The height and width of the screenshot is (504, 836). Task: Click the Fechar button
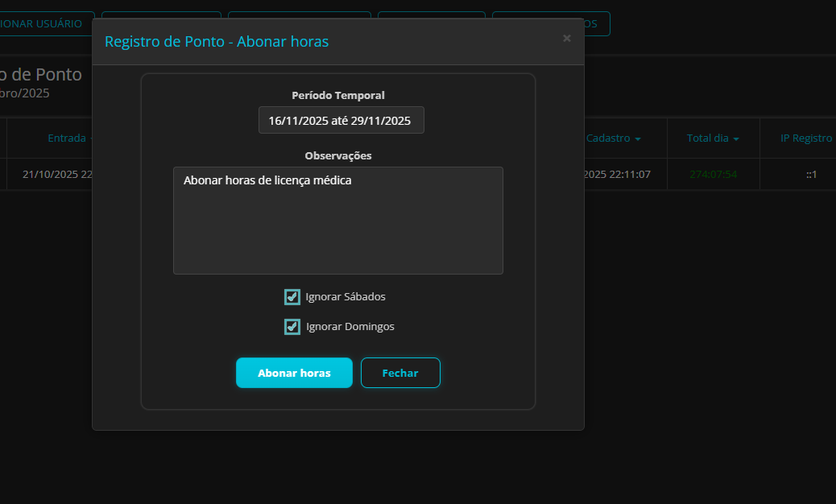(x=400, y=372)
